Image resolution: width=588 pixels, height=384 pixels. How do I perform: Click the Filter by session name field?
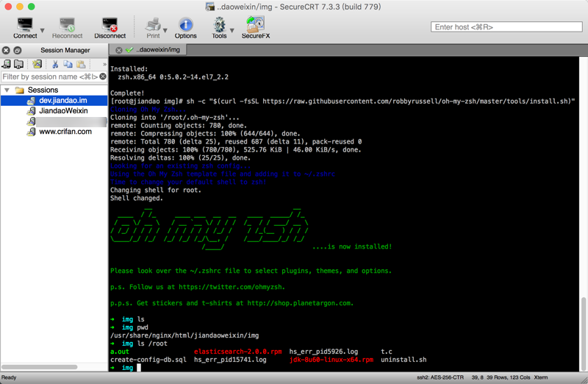50,77
